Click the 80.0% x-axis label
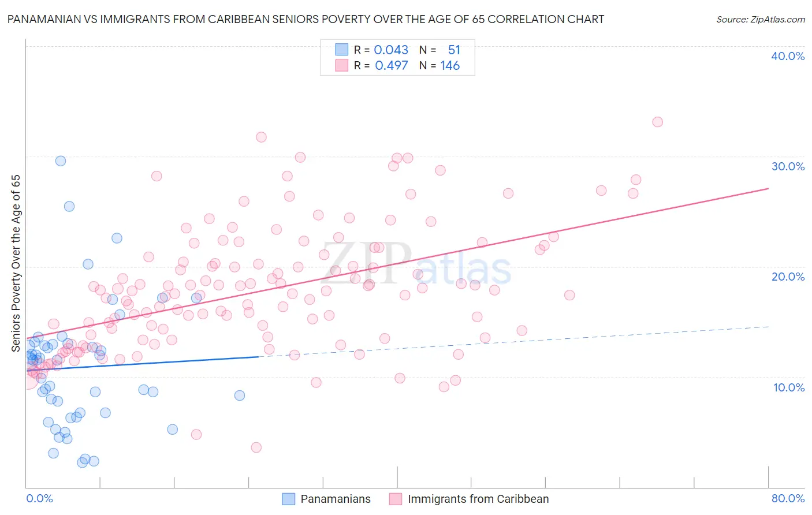The width and height of the screenshot is (812, 515). click(788, 498)
